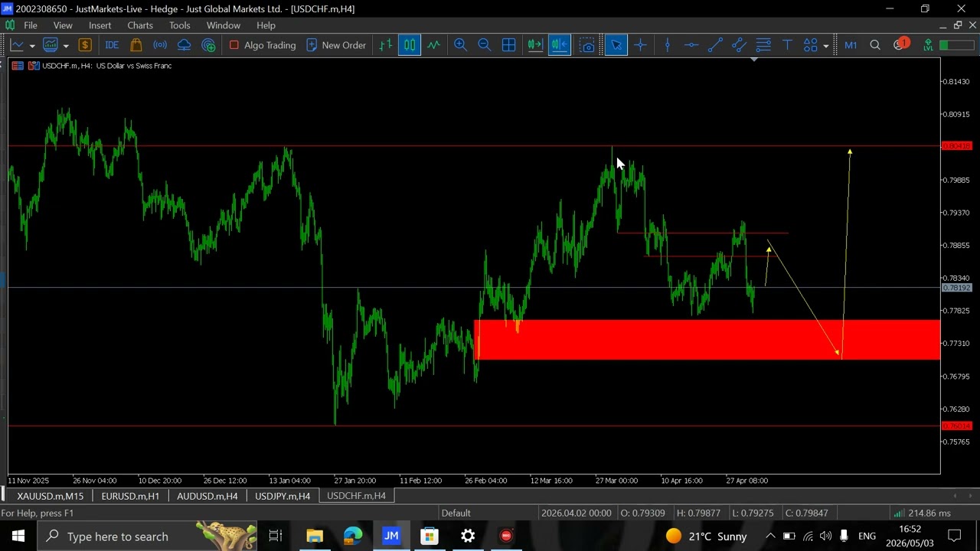Viewport: 980px width, 551px height.
Task: Select the crosshair tool
Action: pos(640,45)
